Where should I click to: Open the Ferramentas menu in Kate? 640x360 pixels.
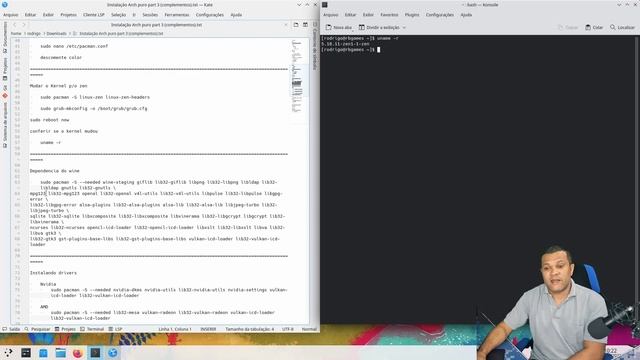(x=177, y=15)
